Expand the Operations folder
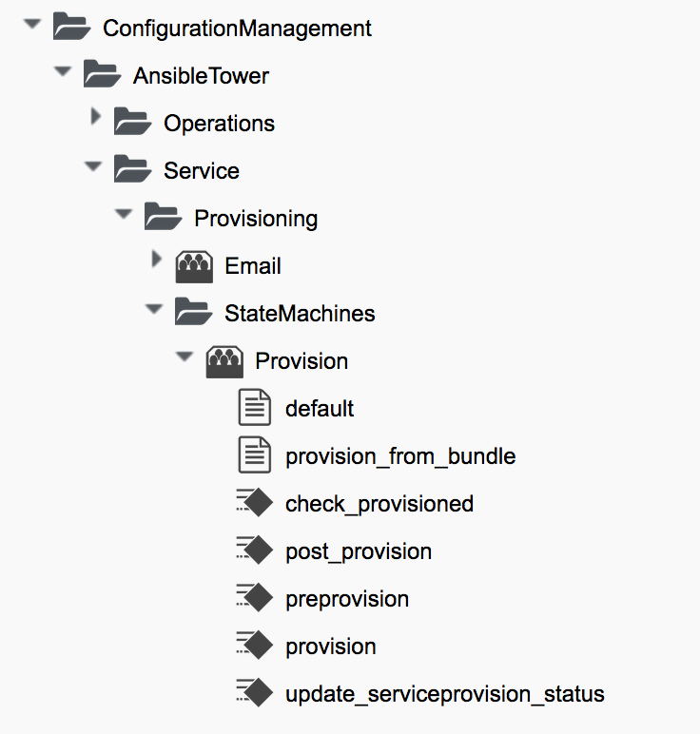 [x=94, y=118]
